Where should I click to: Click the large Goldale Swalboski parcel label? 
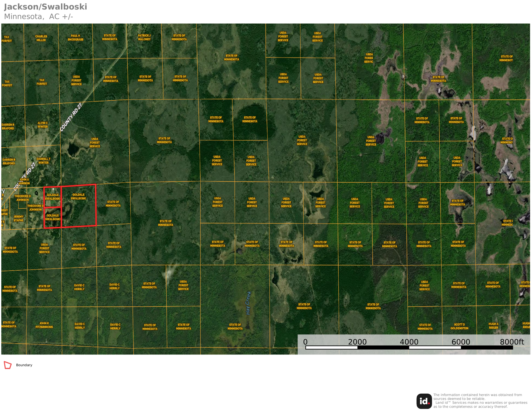point(78,196)
